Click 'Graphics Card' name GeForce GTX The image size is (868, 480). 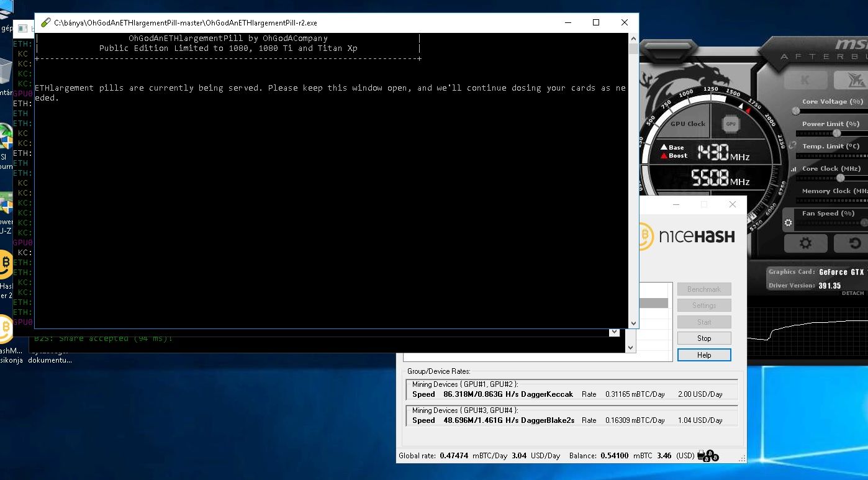[x=841, y=272]
